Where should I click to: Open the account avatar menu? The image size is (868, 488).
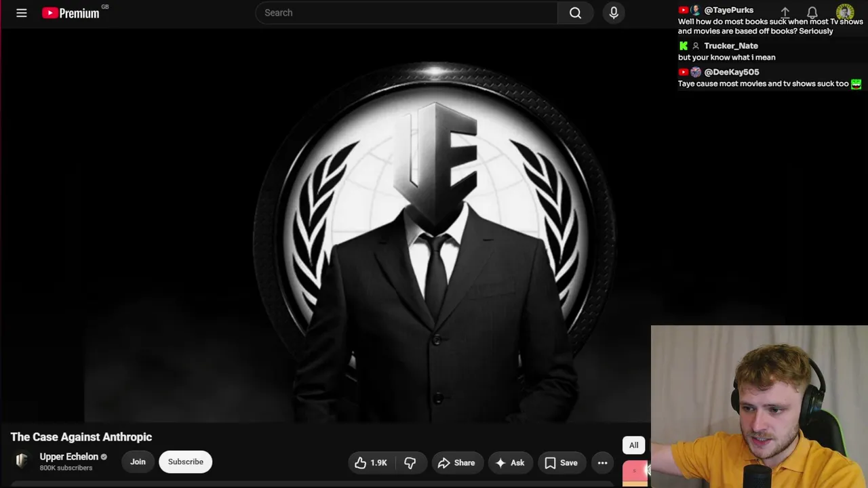[x=845, y=13]
